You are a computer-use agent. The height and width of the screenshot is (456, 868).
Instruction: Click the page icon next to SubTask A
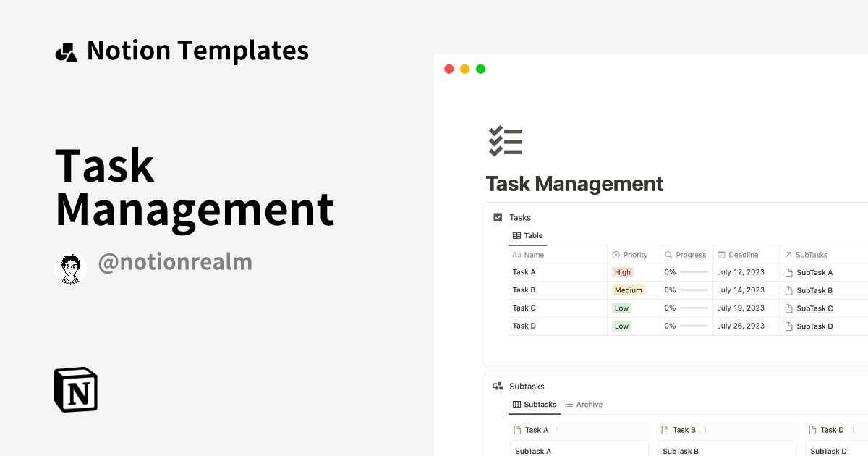[x=788, y=272]
